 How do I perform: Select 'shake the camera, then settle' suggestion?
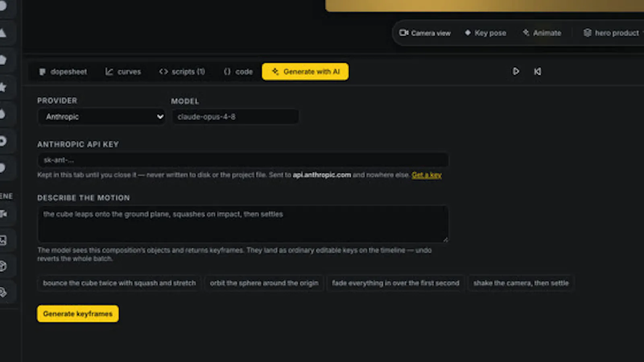click(x=521, y=283)
